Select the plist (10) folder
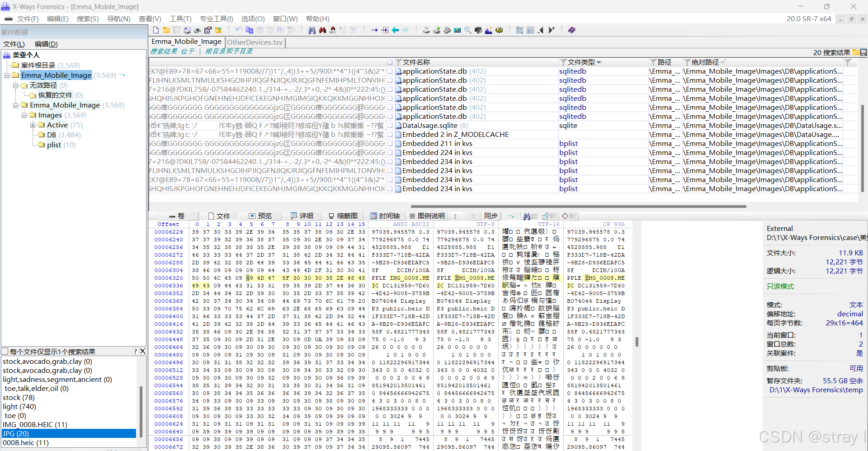Image resolution: width=868 pixels, height=451 pixels. (x=61, y=145)
